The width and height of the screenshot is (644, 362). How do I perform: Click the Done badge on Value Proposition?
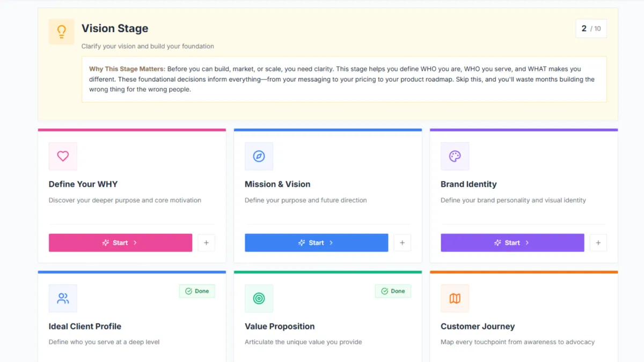click(393, 291)
